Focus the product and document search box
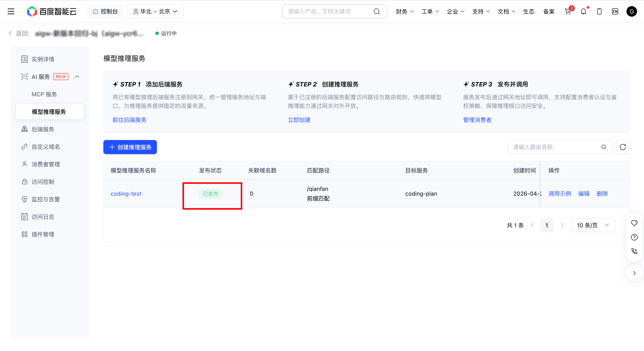Screen dimensions: 644x351 click(x=334, y=12)
